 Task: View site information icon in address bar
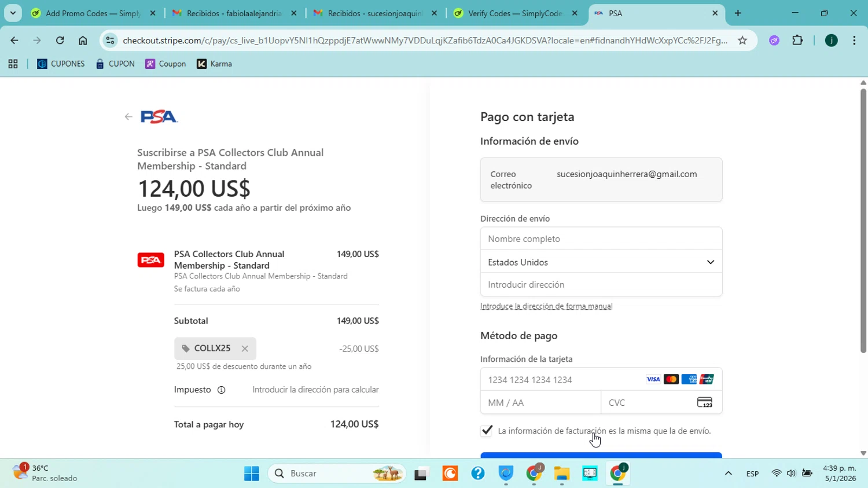coord(110,41)
